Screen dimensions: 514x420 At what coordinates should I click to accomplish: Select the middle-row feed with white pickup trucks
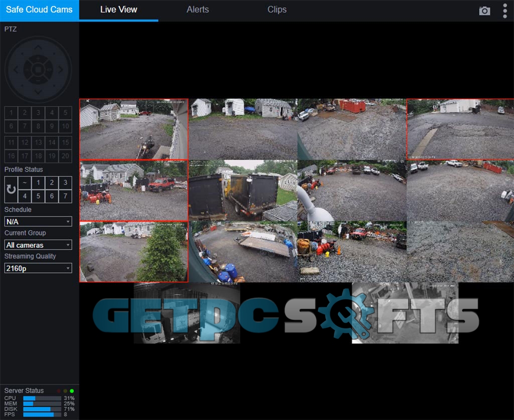pos(460,190)
